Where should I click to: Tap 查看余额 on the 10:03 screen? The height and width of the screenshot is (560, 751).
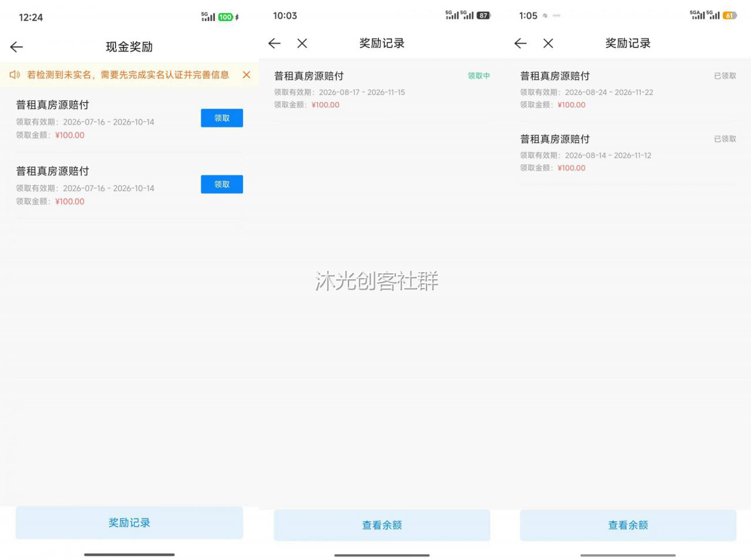(382, 525)
